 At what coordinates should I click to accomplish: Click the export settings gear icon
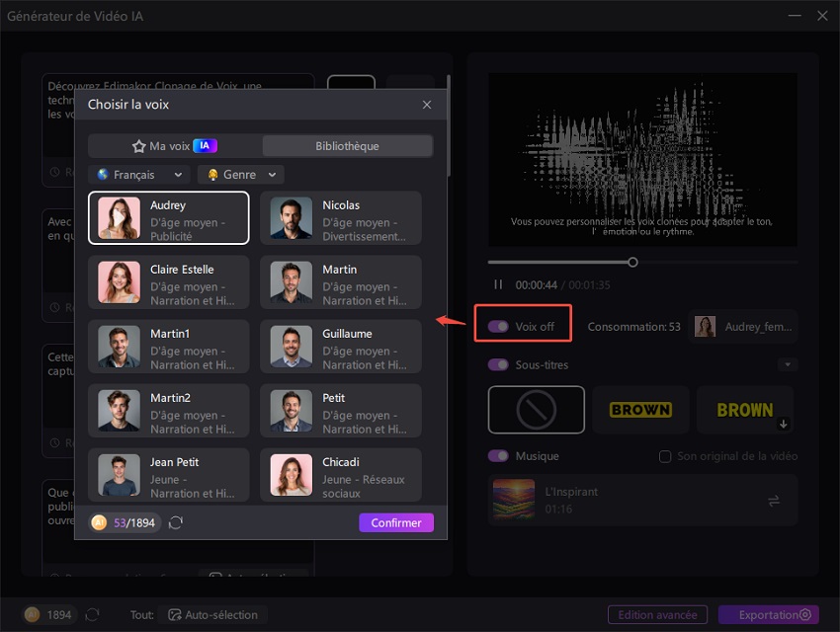[805, 615]
